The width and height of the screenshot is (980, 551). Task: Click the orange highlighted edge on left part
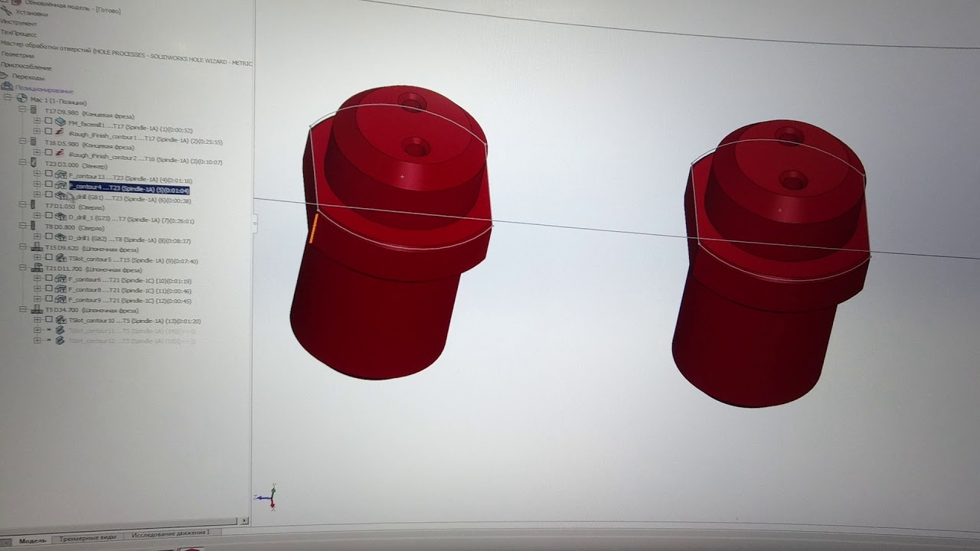click(314, 228)
